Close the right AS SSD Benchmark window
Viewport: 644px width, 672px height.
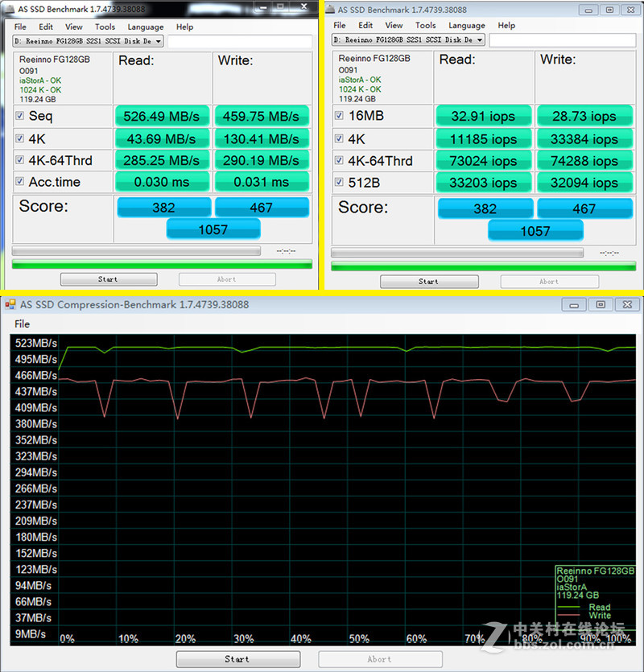[x=630, y=10]
